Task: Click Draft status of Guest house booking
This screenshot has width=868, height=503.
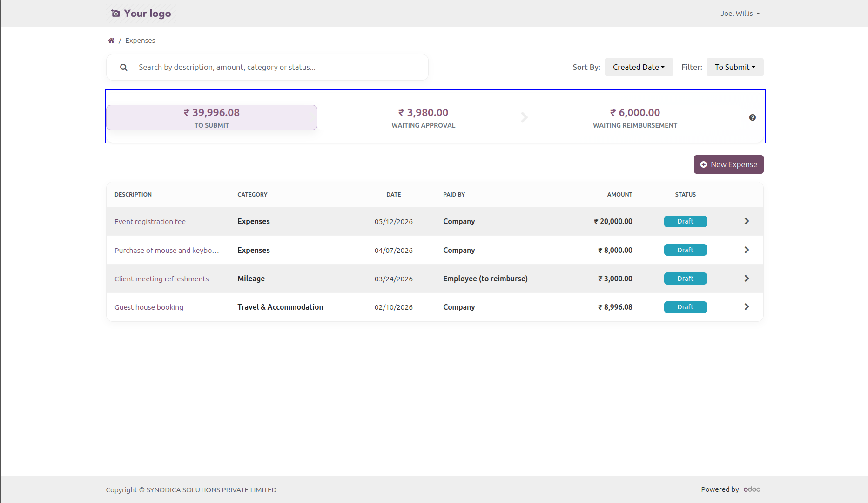Action: (x=685, y=307)
